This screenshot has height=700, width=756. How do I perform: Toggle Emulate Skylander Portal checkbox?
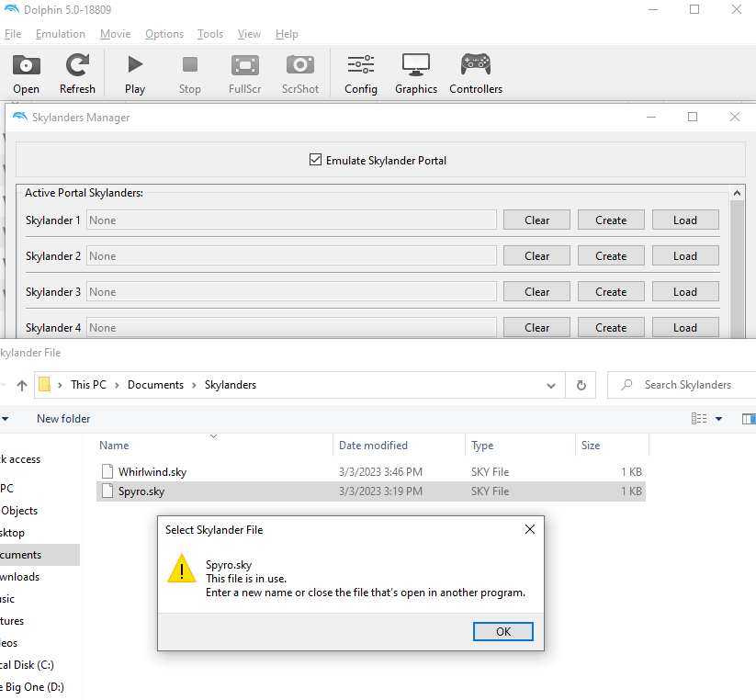tap(315, 160)
